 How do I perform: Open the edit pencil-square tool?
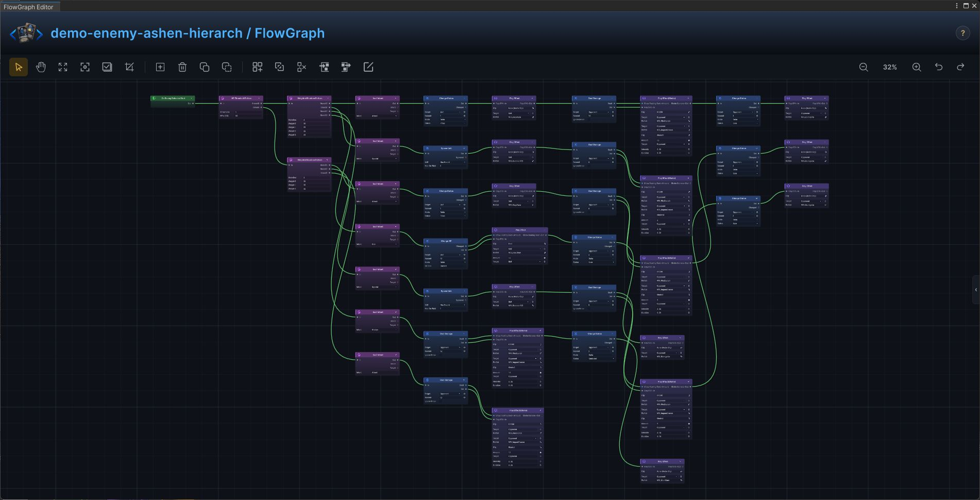368,67
